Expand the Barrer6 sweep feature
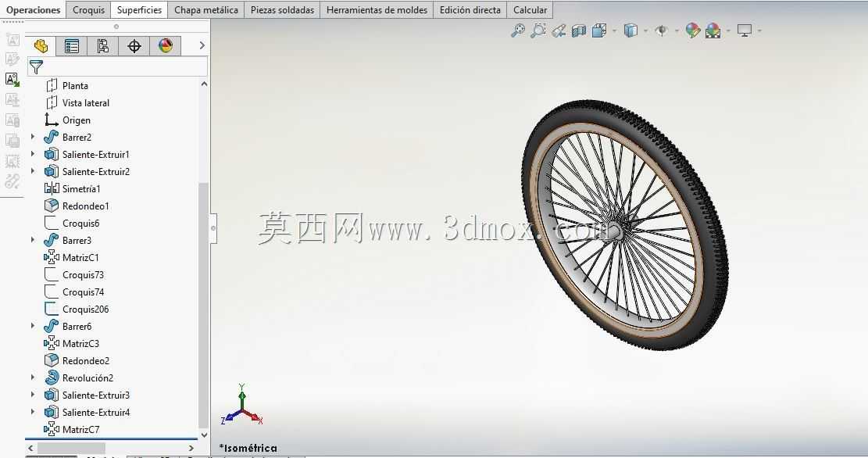This screenshot has height=458, width=868. pos(33,326)
